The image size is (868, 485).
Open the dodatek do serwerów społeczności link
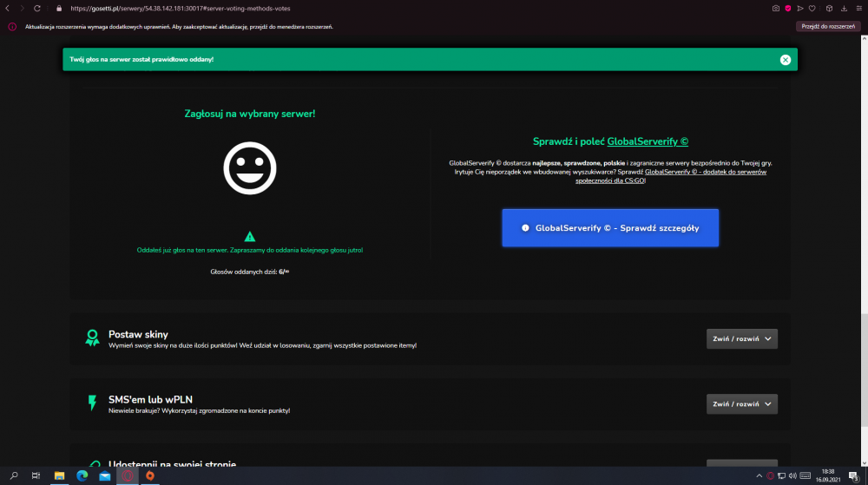(x=671, y=176)
